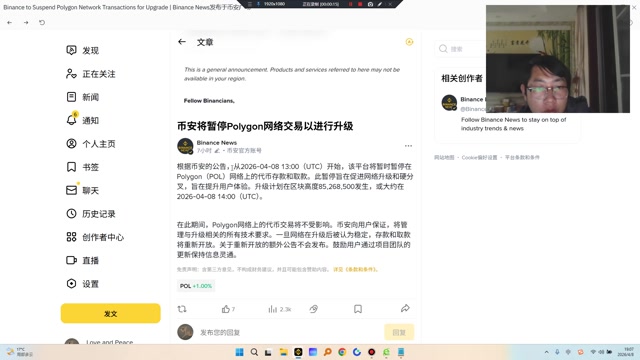Open the 正在关注 (Following) sidebar item
640x360 pixels.
[91, 74]
